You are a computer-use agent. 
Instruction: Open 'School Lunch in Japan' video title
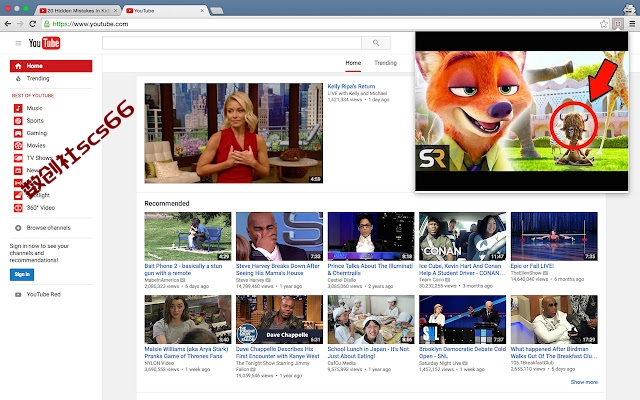point(368,353)
